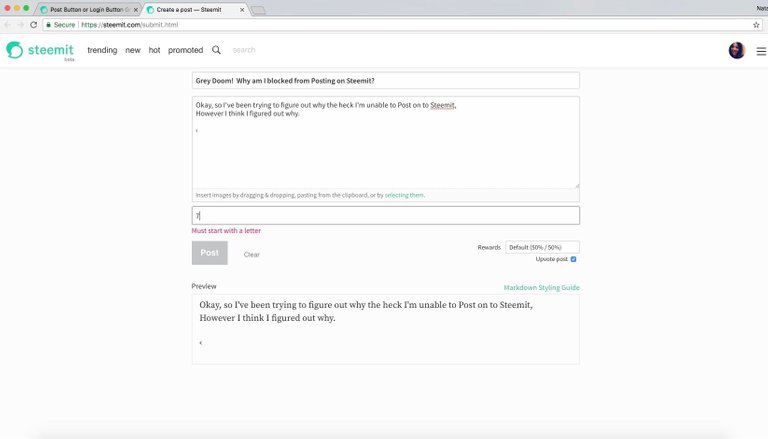The width and height of the screenshot is (768, 439).
Task: Click the preview text 'However I think I figured out why.'
Action: (267, 318)
